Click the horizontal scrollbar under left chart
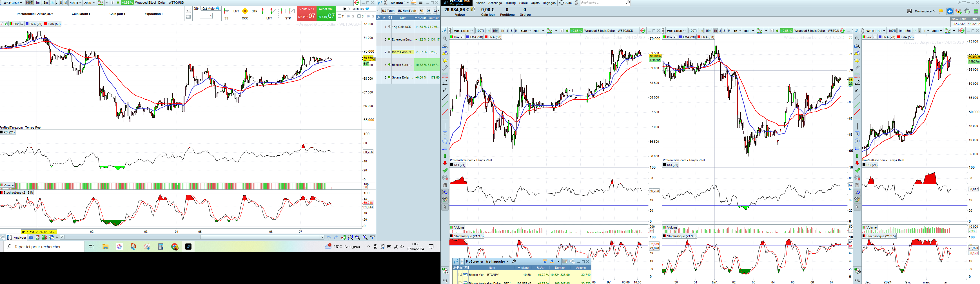The width and height of the screenshot is (980, 284). point(192,237)
